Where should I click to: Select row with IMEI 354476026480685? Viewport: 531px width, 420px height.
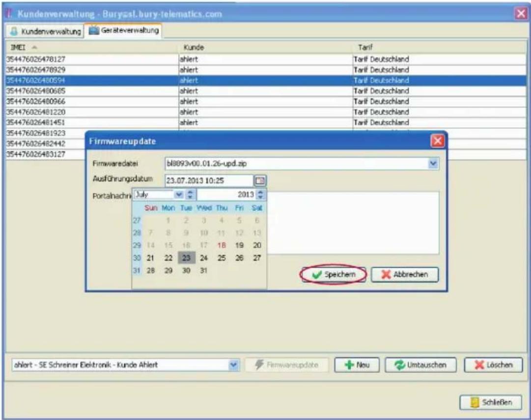[266, 91]
